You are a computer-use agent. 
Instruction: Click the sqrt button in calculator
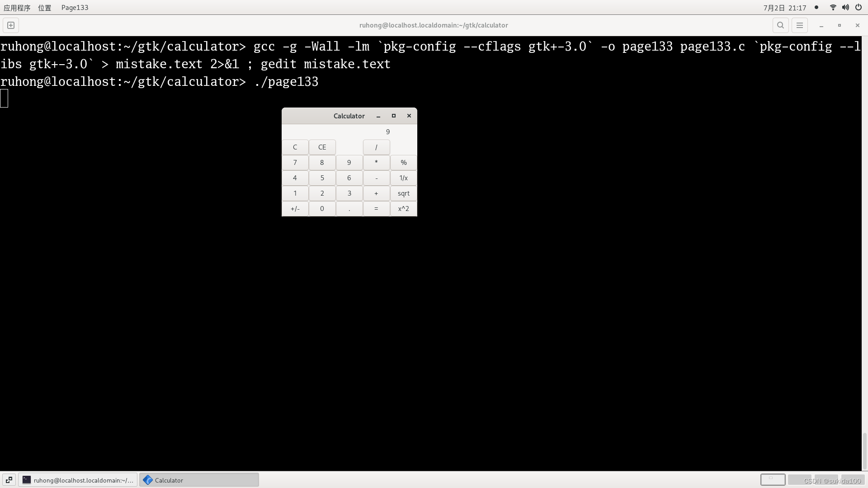tap(403, 193)
